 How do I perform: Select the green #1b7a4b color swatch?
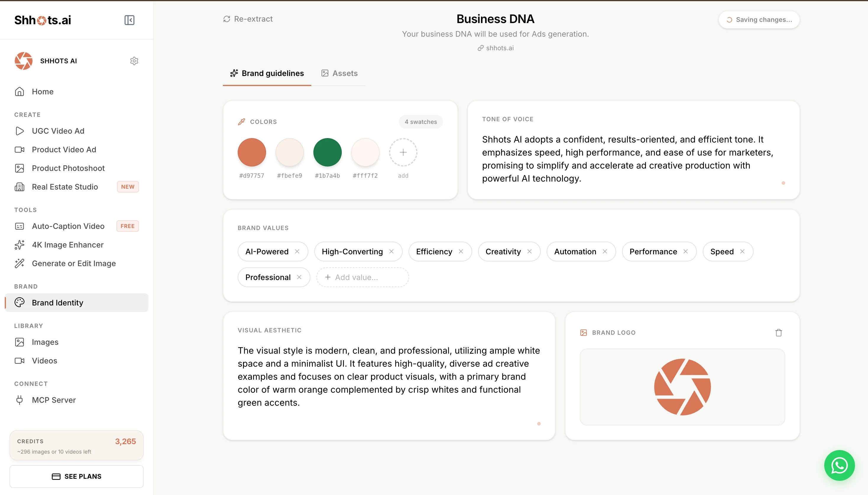(x=327, y=152)
